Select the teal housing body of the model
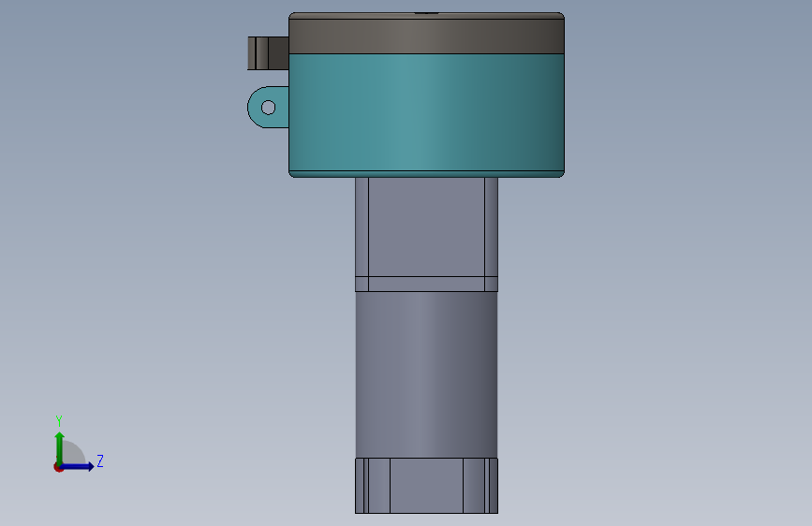 point(426,115)
